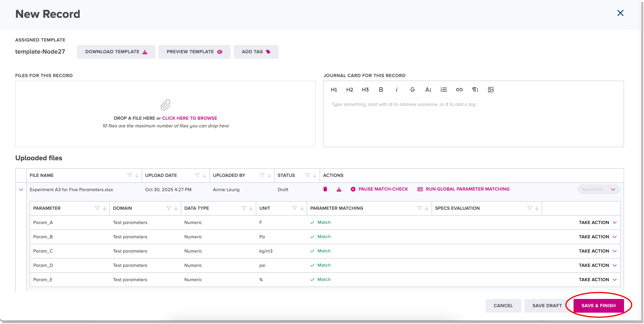This screenshot has height=324, width=644.
Task: Click into the journal card text area
Action: tap(473, 122)
